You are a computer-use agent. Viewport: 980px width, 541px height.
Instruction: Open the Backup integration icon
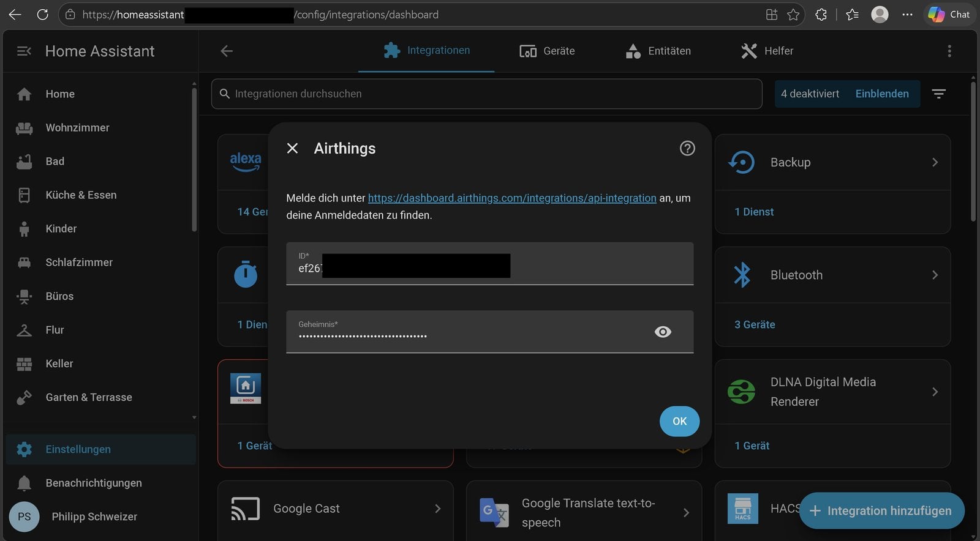[741, 162]
